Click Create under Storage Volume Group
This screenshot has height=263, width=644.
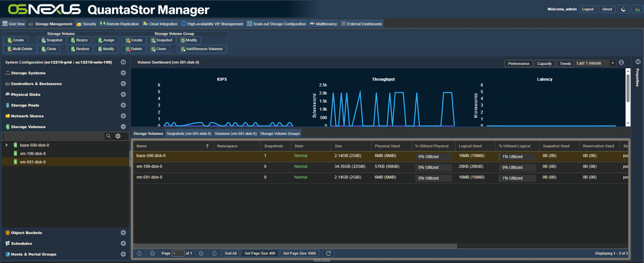pos(134,40)
